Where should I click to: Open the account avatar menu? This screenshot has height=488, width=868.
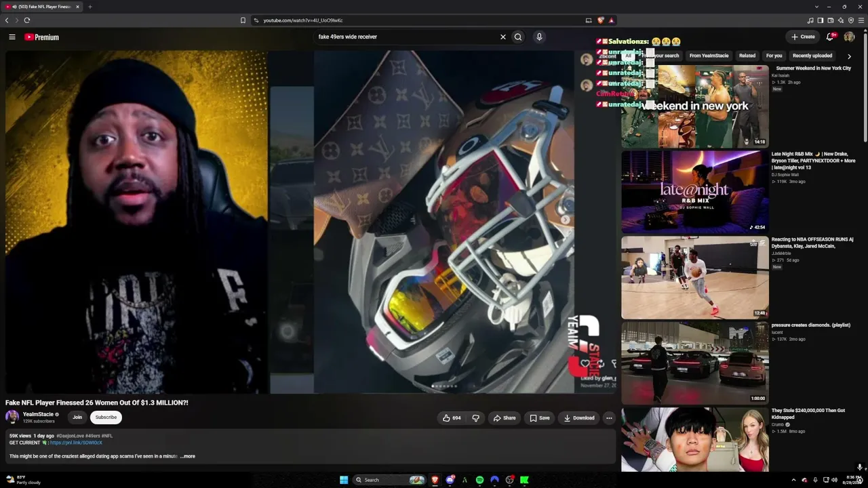point(849,37)
